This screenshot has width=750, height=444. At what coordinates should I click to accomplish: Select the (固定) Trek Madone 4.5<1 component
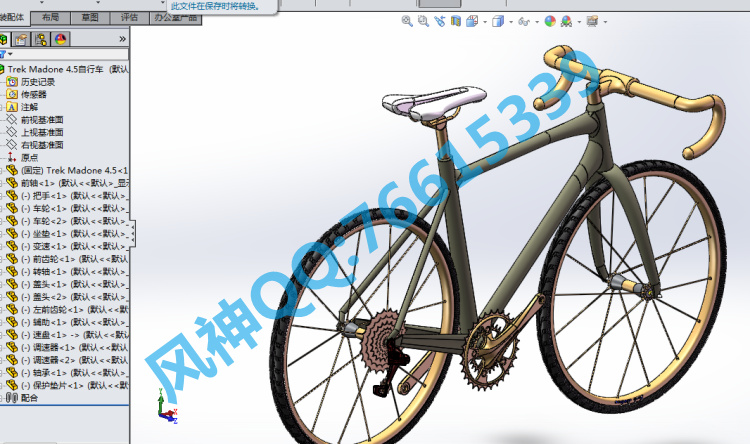click(74, 170)
